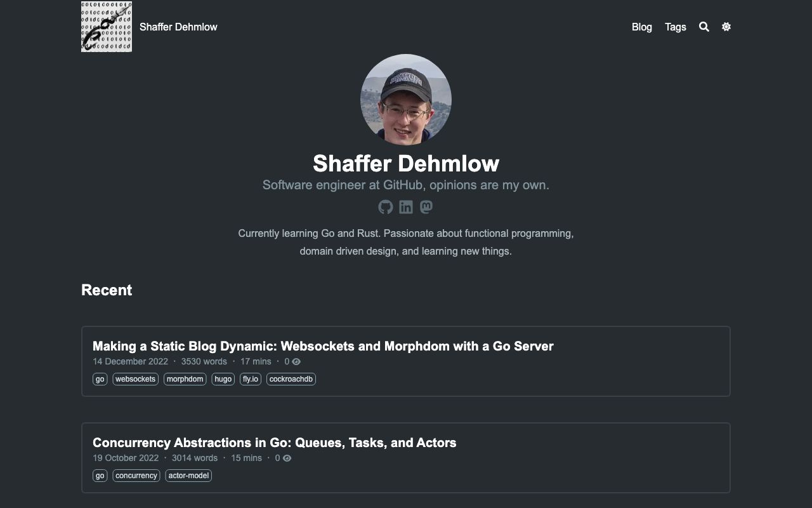Click Shaffer Dehmlow site title in header
The height and width of the screenshot is (508, 812).
178,27
